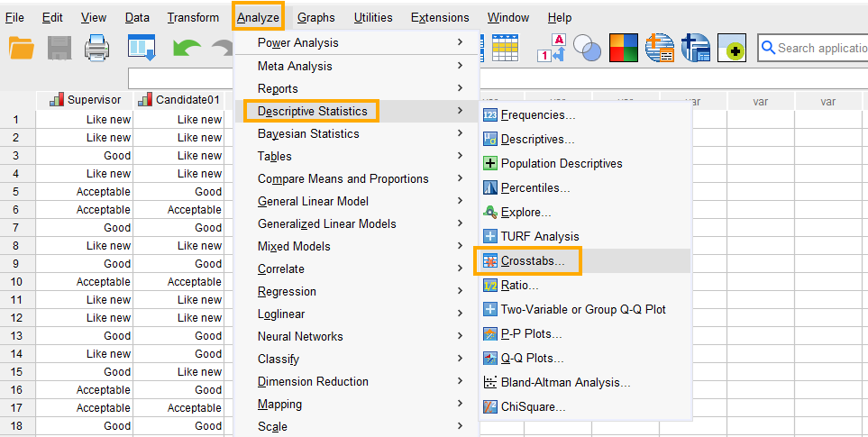Choose ChiSquare... option
This screenshot has width=868, height=437.
(585, 407)
